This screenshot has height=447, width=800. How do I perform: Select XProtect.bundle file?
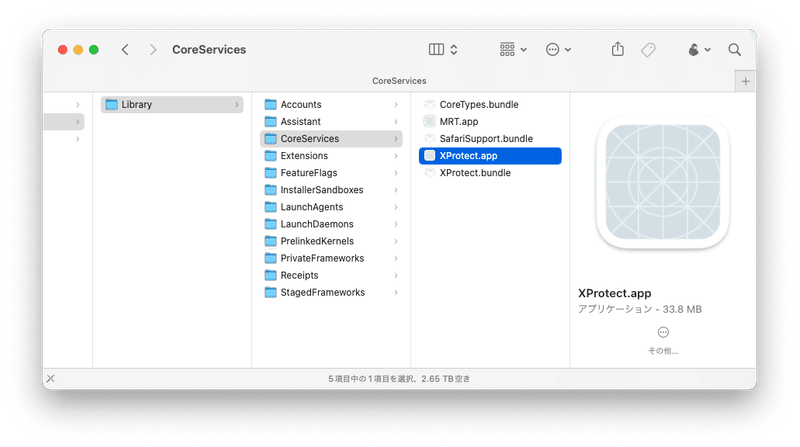coord(490,173)
